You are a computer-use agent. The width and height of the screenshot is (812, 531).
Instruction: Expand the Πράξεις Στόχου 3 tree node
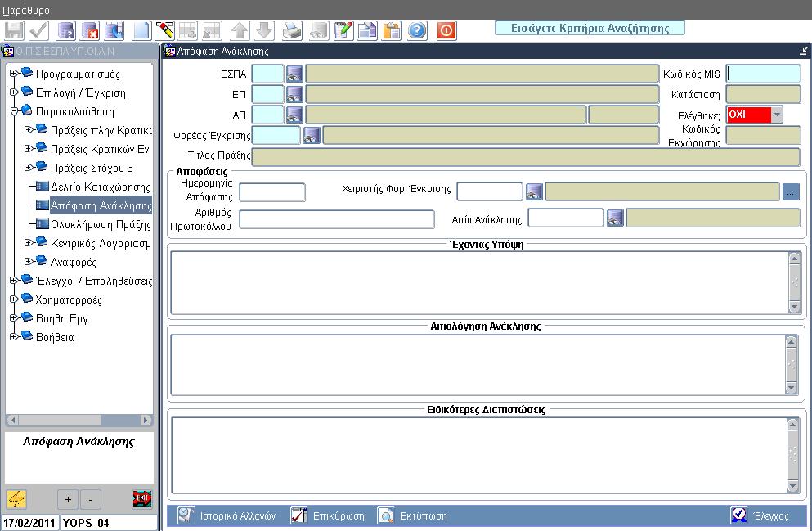(29, 168)
